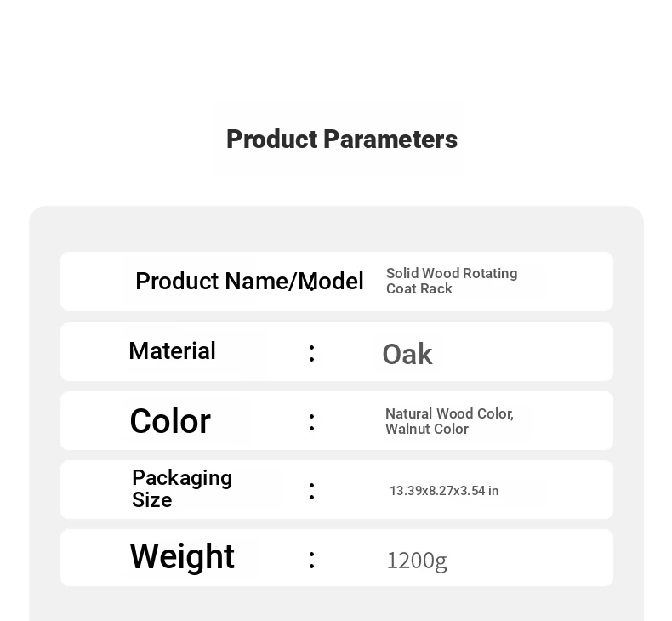The height and width of the screenshot is (621, 672).
Task: Select the Packaging Size label
Action: point(182,488)
